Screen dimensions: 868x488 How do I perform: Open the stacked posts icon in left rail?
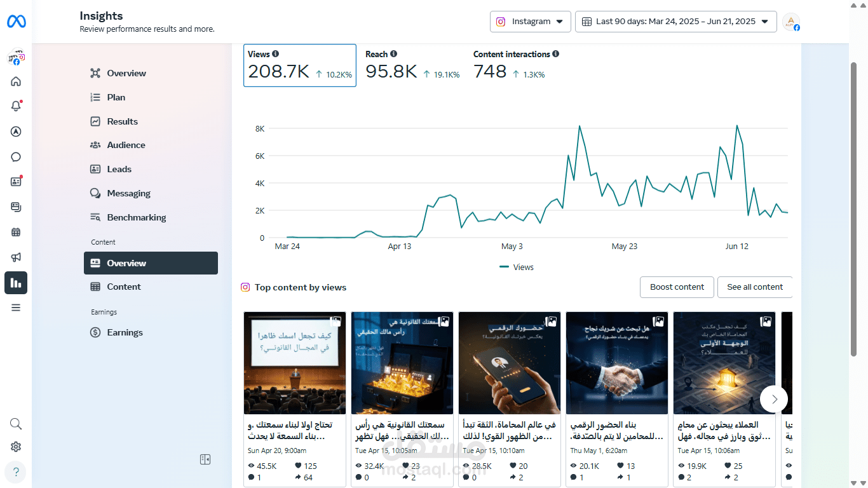[16, 207]
